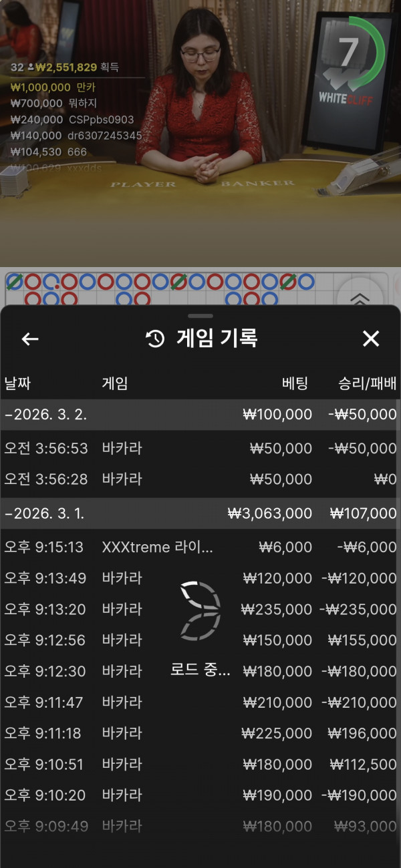The height and width of the screenshot is (868, 401).
Task: Open the 오후 9:10:20 바카라 record
Action: point(200,795)
